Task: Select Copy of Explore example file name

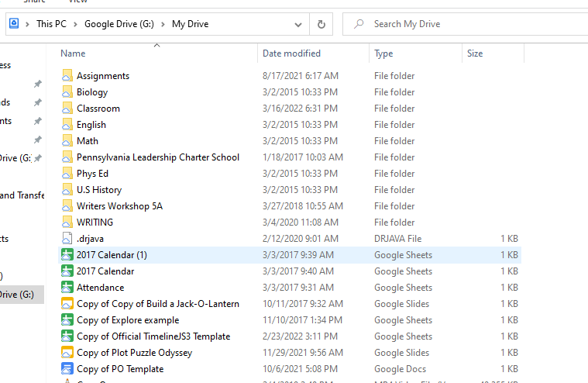Action: click(128, 320)
